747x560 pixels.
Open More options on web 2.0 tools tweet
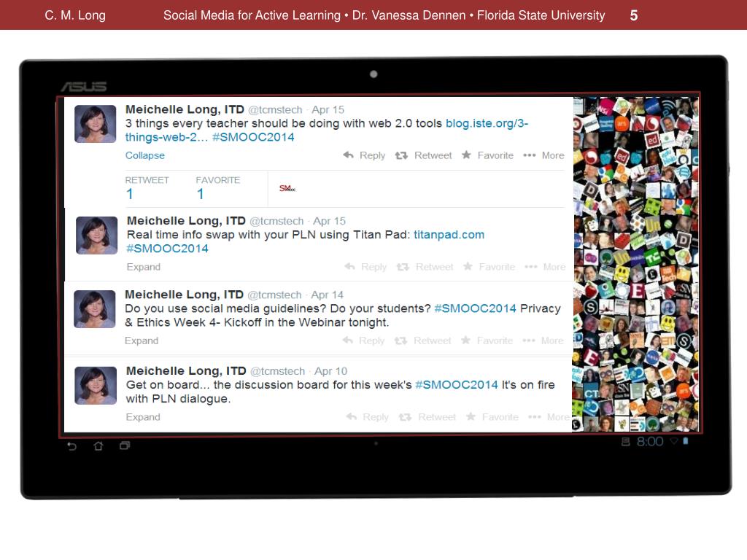click(543, 155)
